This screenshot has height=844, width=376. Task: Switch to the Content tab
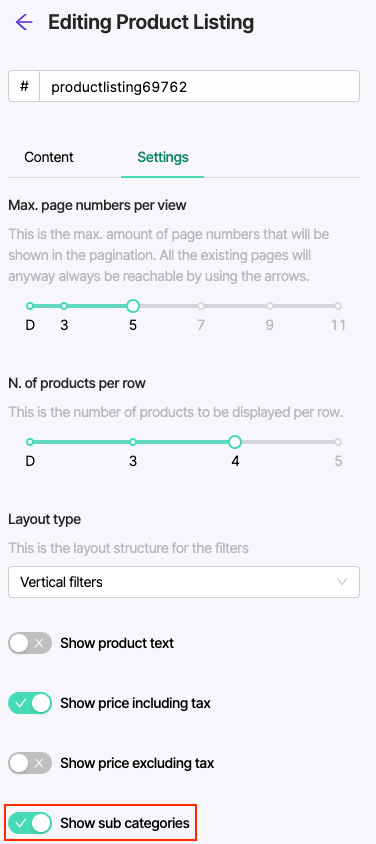49,157
